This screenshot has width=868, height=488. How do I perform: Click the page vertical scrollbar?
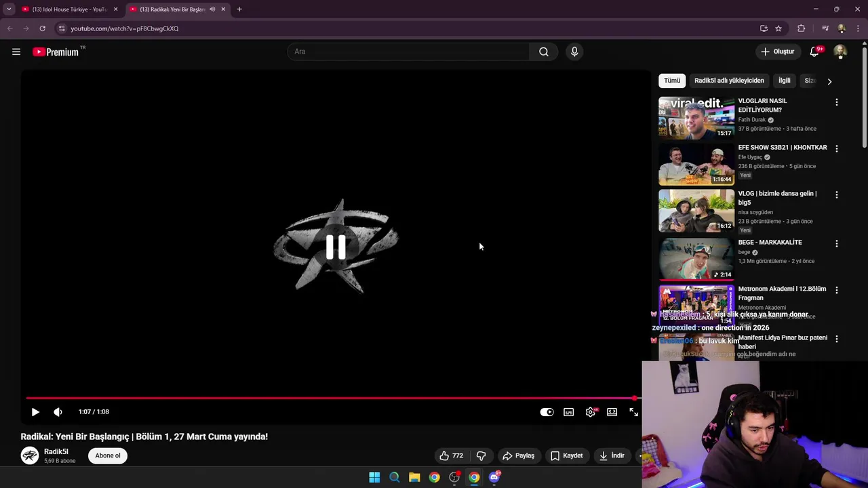(864, 96)
